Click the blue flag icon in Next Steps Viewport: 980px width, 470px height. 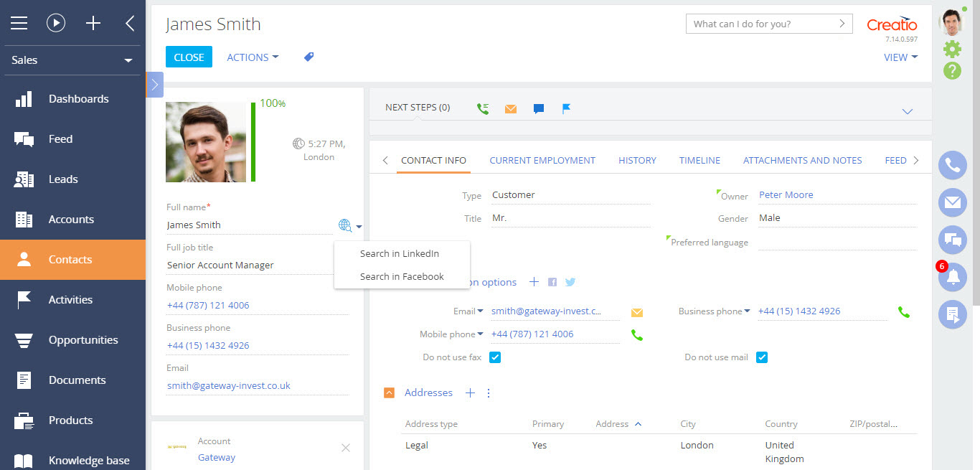[566, 109]
